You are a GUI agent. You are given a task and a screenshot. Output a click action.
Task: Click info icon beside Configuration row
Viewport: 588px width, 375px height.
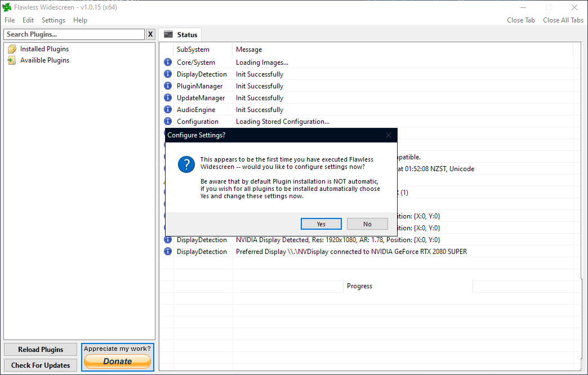click(x=168, y=122)
